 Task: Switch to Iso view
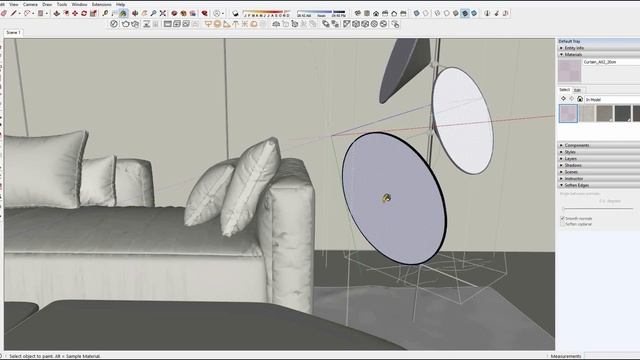(x=358, y=13)
